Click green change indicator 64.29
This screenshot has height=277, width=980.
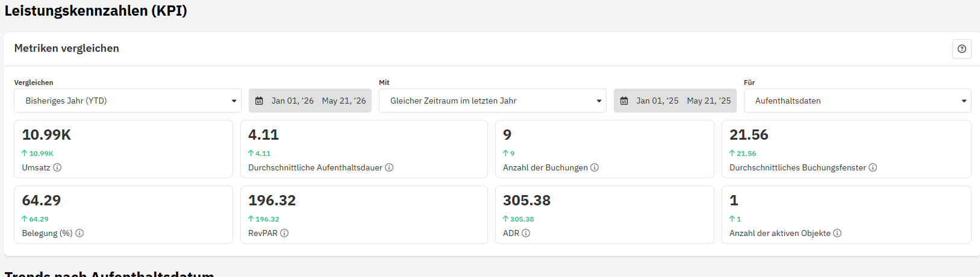click(x=36, y=219)
